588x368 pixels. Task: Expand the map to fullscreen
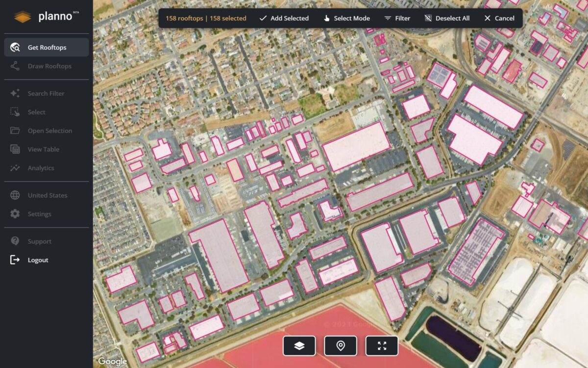pos(382,346)
